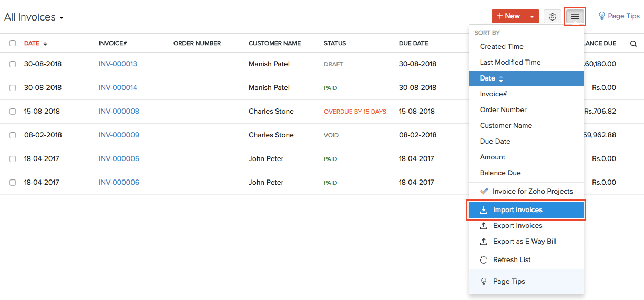Choose Created Time in the sort menu

point(502,47)
